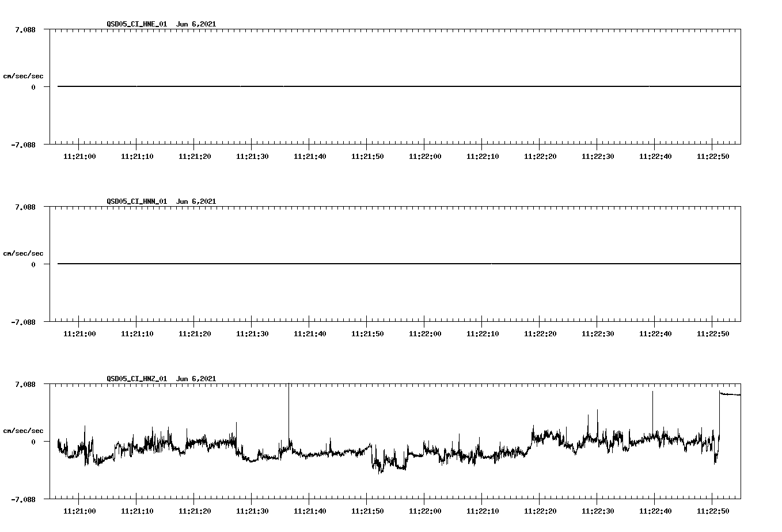Click the 11:21:30 time label under HNZ plot

[x=252, y=511]
